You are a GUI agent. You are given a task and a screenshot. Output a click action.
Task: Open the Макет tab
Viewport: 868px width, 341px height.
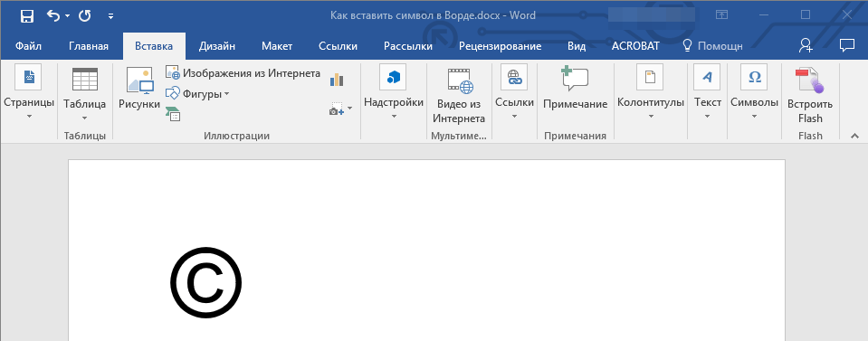pyautogui.click(x=277, y=46)
